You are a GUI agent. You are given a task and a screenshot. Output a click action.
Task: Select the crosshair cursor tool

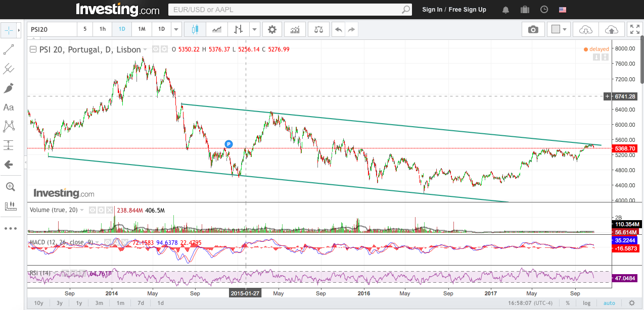coord(9,30)
